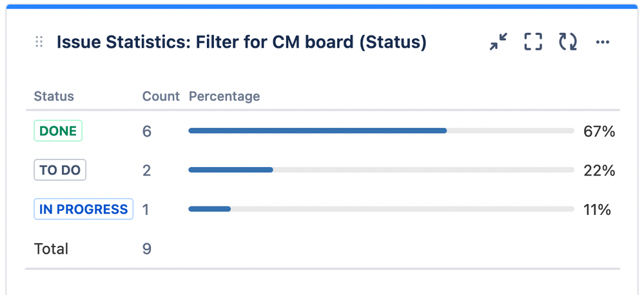Open the 2 To Do issues count
Image resolution: width=644 pixels, height=295 pixels.
coord(147,170)
